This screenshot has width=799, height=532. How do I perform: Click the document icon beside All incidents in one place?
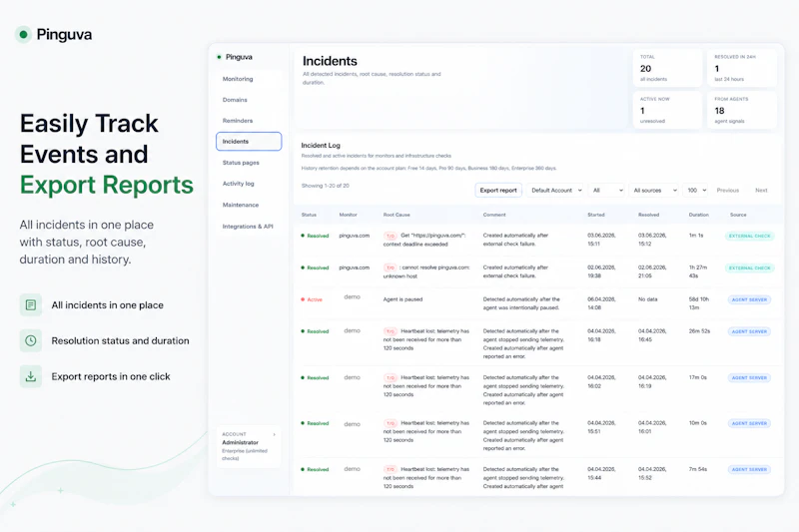click(31, 305)
